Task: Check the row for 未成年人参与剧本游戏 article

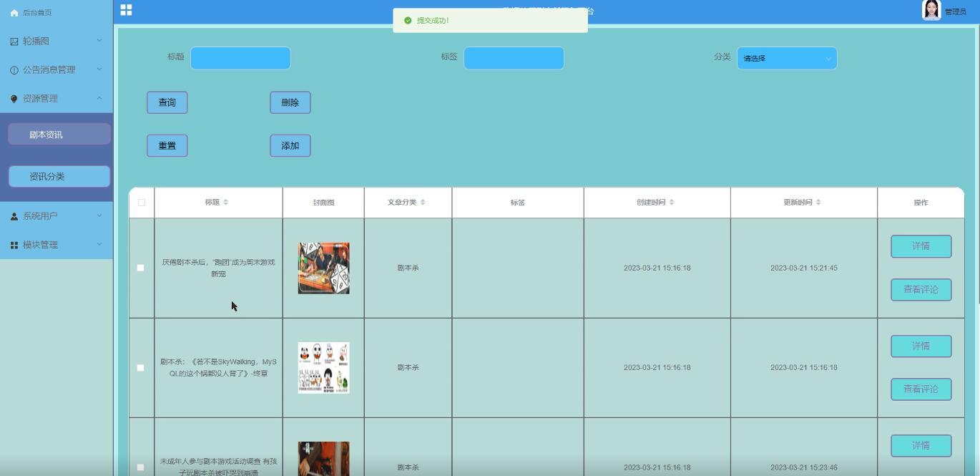Action: [x=140, y=467]
